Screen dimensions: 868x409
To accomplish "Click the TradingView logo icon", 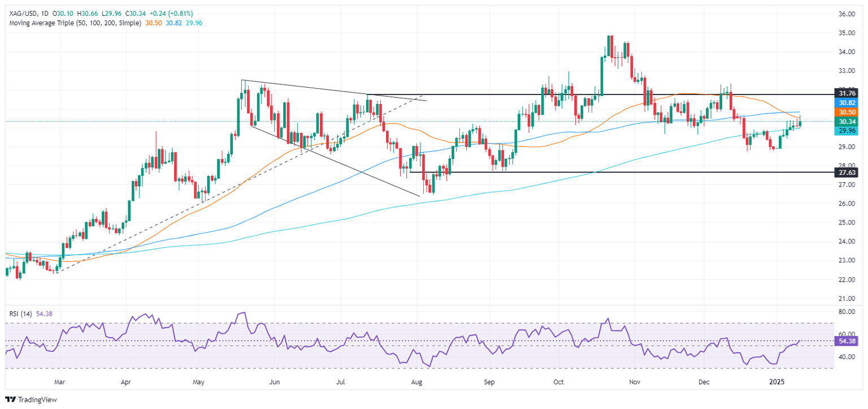I will pyautogui.click(x=10, y=399).
